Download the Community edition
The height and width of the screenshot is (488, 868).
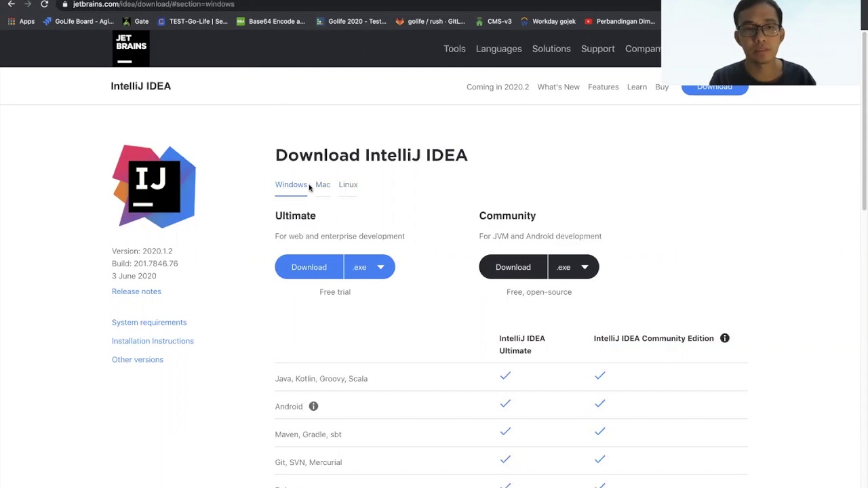(513, 267)
